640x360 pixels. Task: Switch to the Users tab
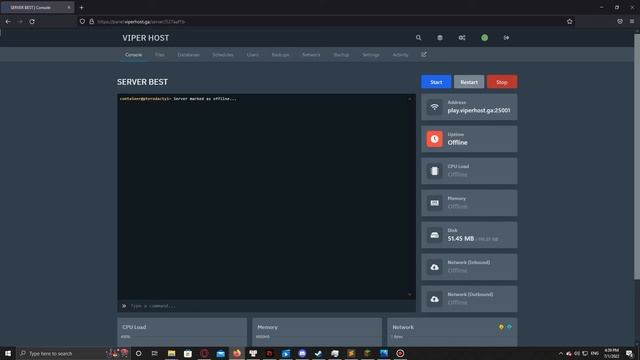(253, 54)
